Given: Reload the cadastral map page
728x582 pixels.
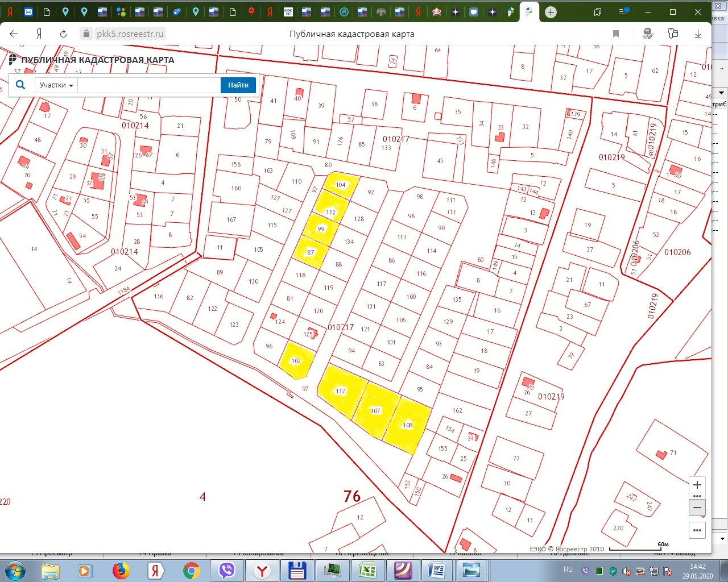Looking at the screenshot, I should (x=63, y=34).
